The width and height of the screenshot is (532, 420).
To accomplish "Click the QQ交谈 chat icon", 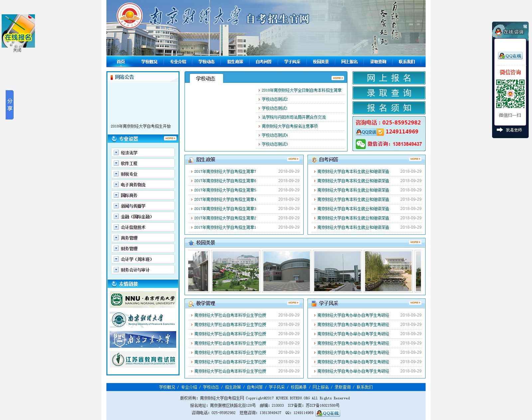I will 370,132.
